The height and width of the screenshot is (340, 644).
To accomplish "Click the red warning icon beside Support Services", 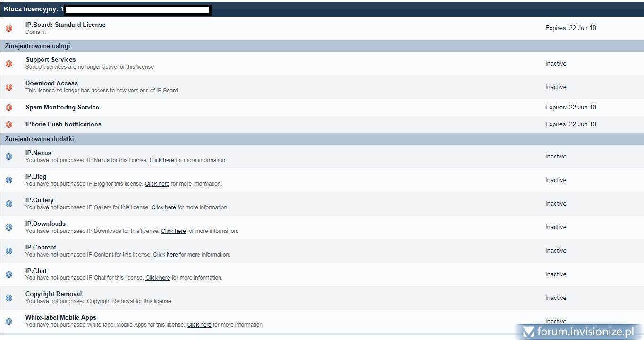I will tap(9, 64).
